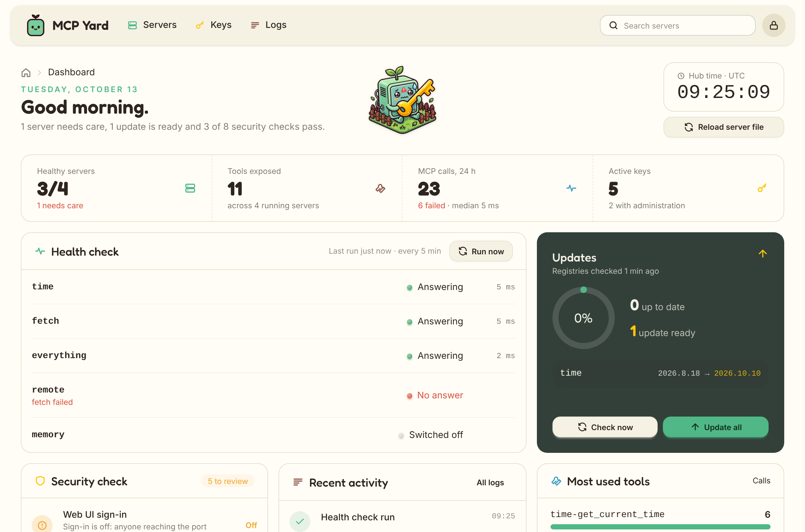
Task: Open the All logs link
Action: coord(490,482)
